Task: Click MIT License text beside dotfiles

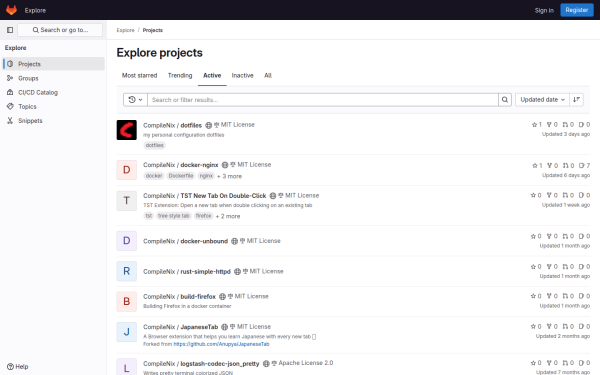Action: pyautogui.click(x=238, y=125)
